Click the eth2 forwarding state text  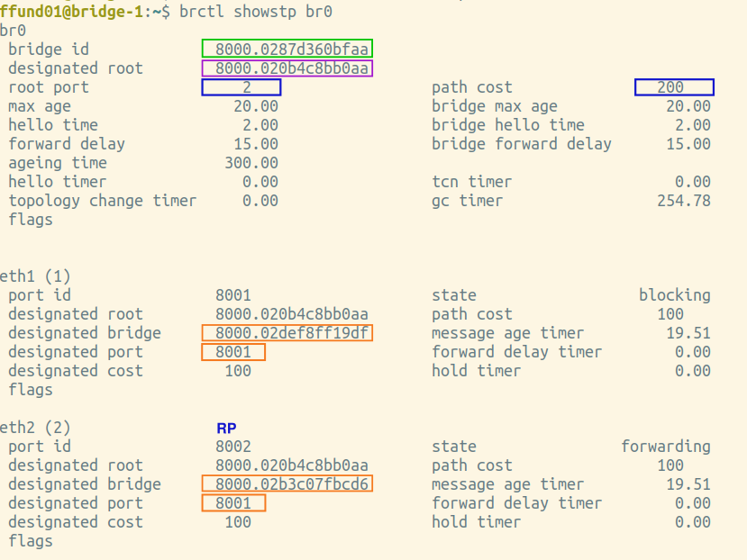(x=666, y=447)
